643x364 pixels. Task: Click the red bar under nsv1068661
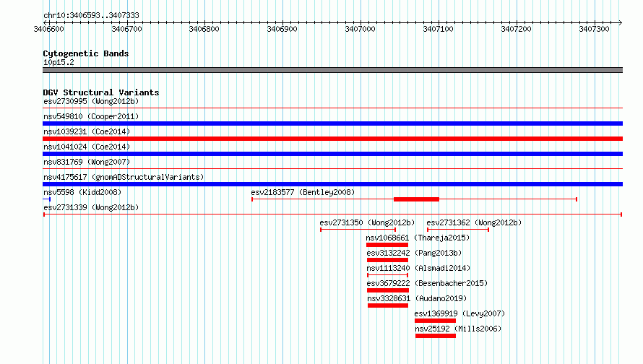(387, 245)
